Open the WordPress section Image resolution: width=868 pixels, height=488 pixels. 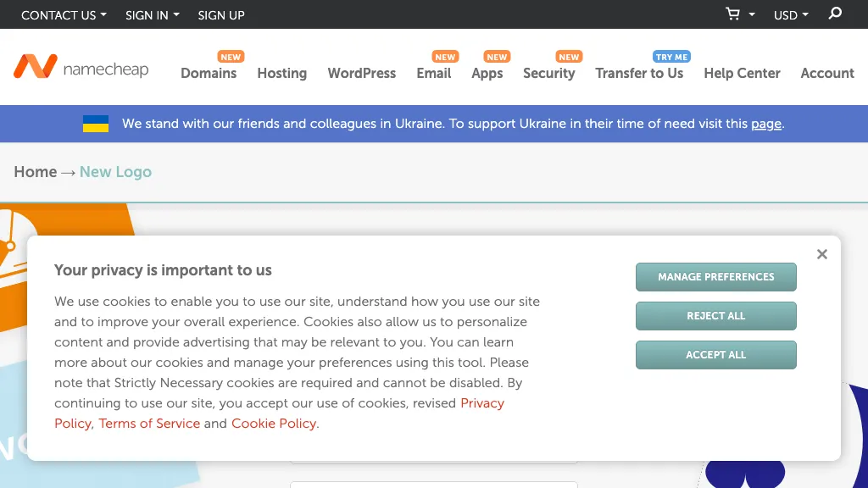click(x=361, y=74)
